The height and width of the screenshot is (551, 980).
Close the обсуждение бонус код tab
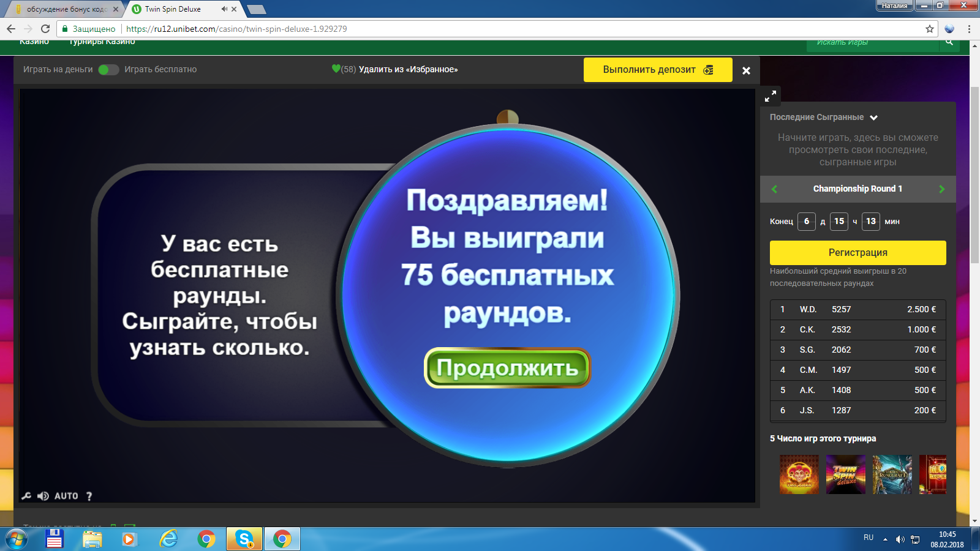tap(116, 9)
